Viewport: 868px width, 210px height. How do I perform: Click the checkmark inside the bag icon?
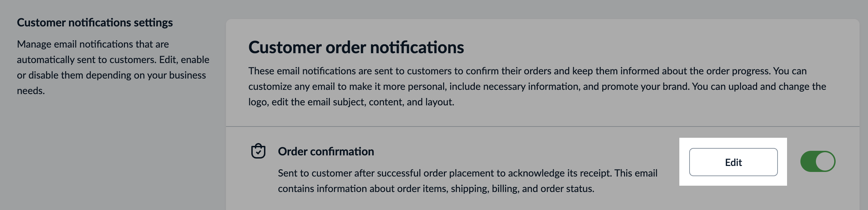258,153
